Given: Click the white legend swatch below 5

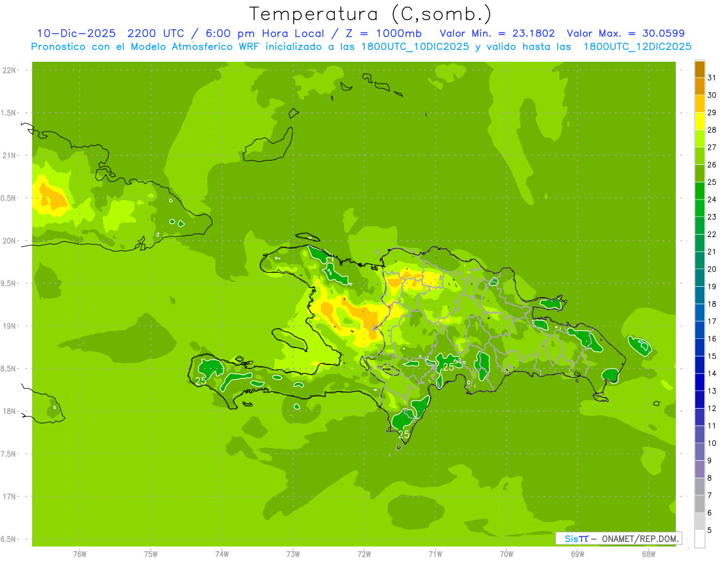Looking at the screenshot, I should [x=699, y=540].
